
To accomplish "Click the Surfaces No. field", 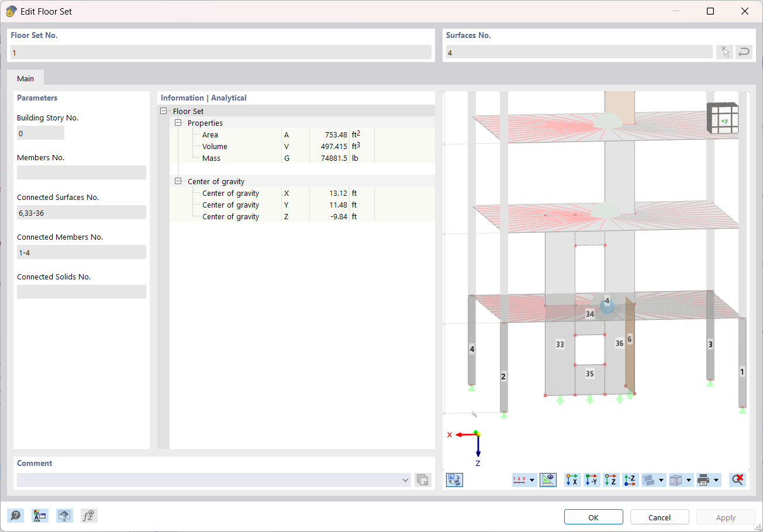I will pos(579,53).
